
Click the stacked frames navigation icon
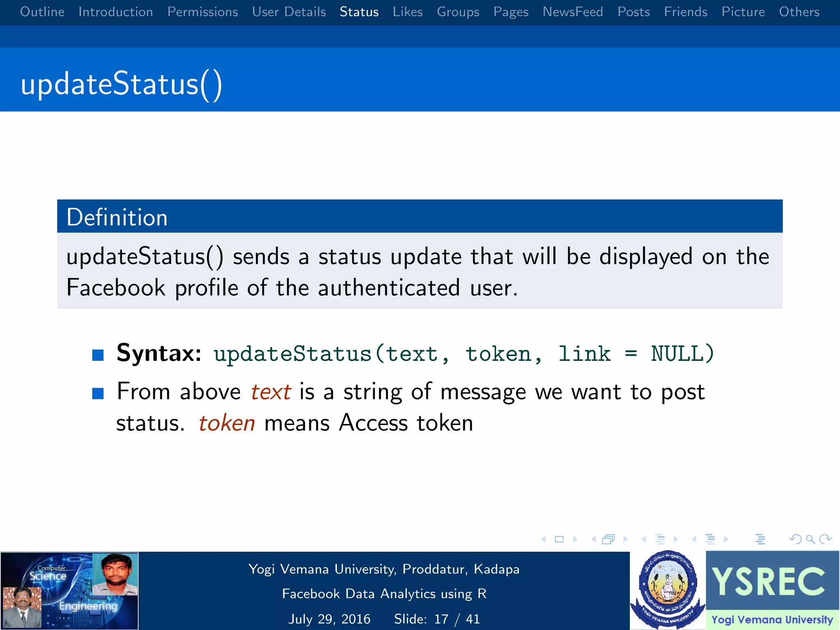tap(609, 539)
